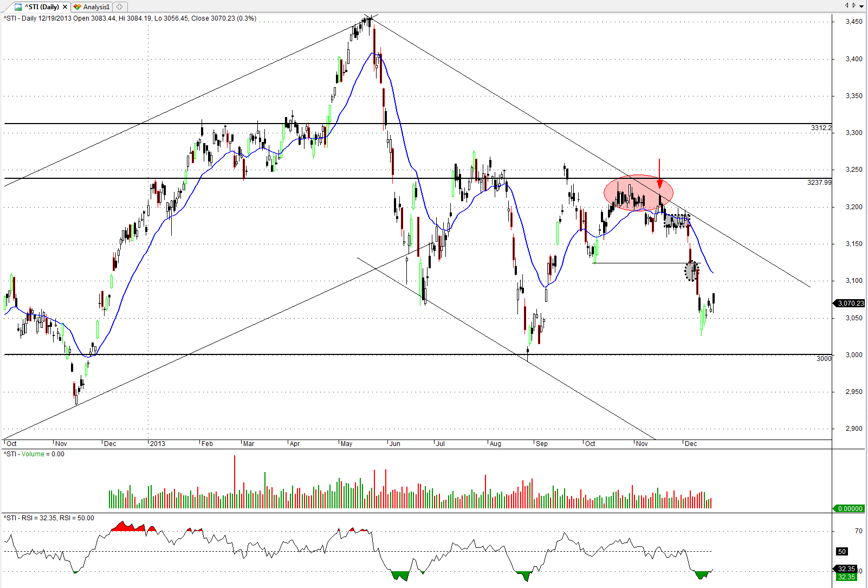Viewport: 868px width, 588px height.
Task: Click the red down arrow annotation
Action: 659,175
